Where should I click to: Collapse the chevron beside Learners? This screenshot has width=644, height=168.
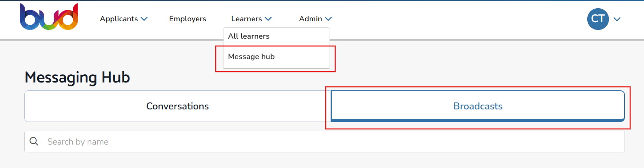(268, 19)
